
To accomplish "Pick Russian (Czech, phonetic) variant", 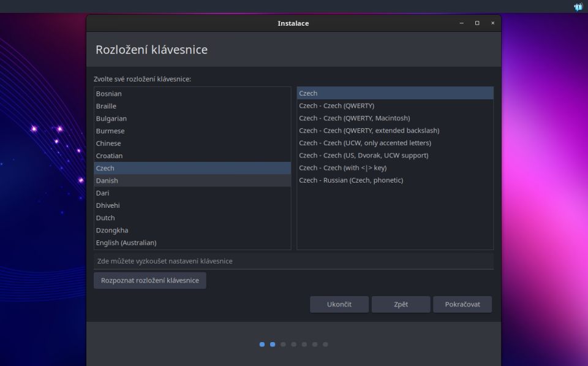I will [395, 180].
